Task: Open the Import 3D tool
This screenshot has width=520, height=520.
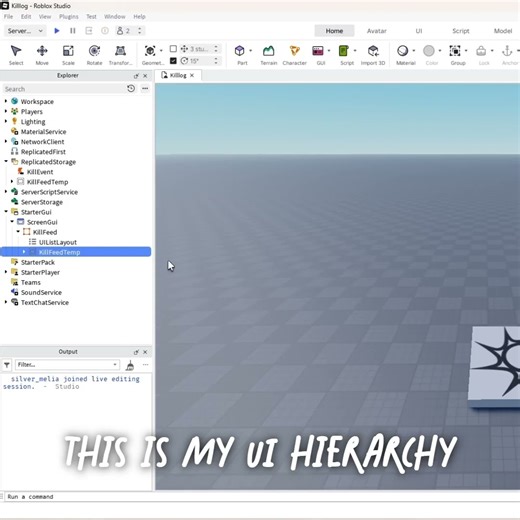Action: [373, 55]
